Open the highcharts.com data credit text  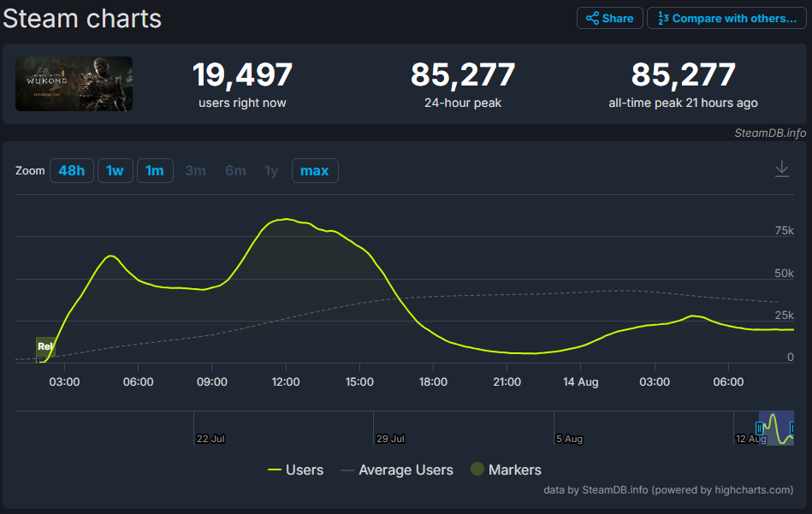click(x=668, y=490)
